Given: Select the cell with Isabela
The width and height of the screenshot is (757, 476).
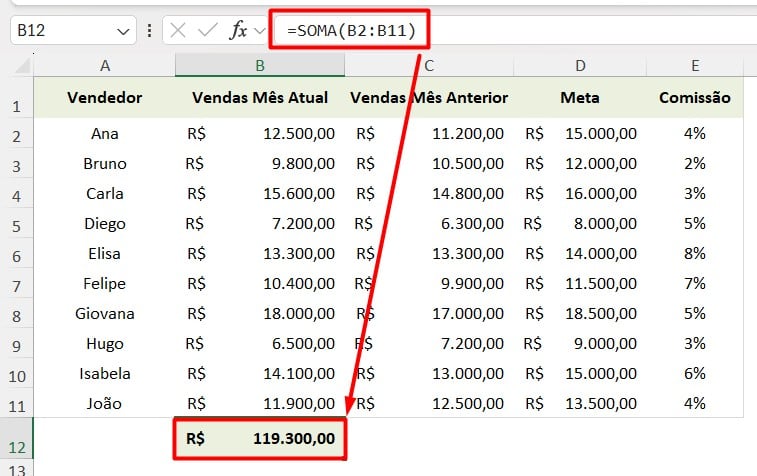Looking at the screenshot, I should [x=105, y=373].
